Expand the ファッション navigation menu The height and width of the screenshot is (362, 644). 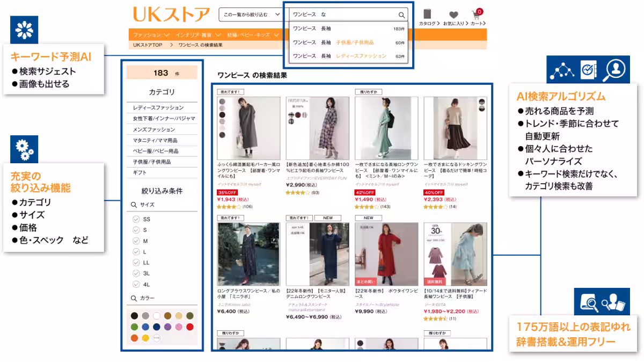pyautogui.click(x=151, y=34)
